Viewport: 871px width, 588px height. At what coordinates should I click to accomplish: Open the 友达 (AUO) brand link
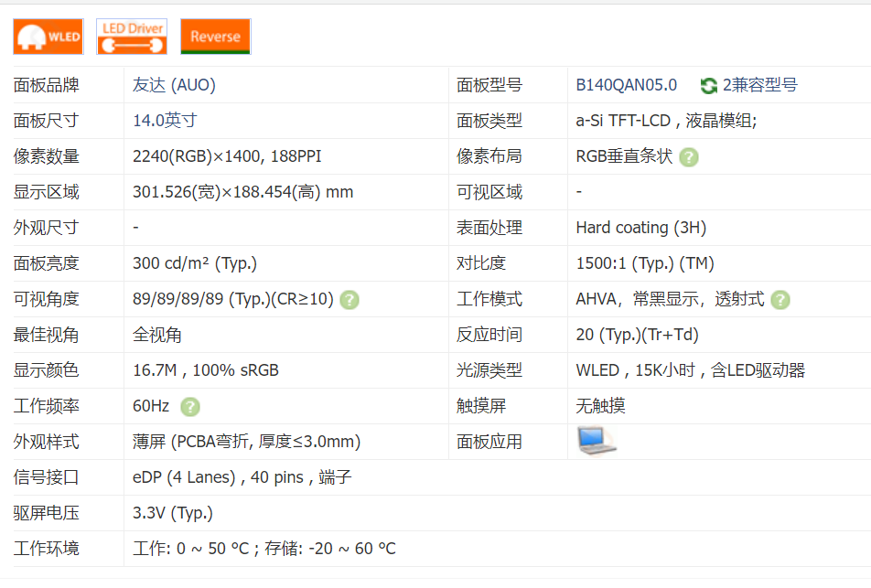(x=174, y=85)
